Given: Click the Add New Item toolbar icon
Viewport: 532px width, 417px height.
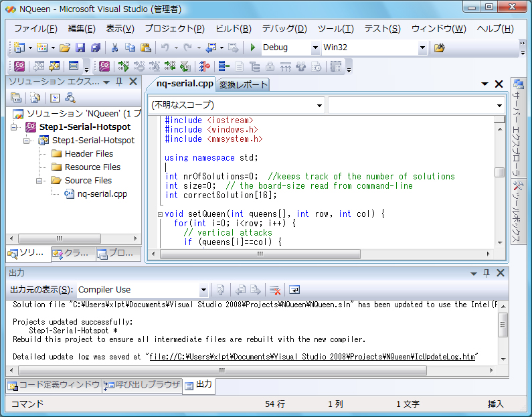Looking at the screenshot, I should [42, 48].
